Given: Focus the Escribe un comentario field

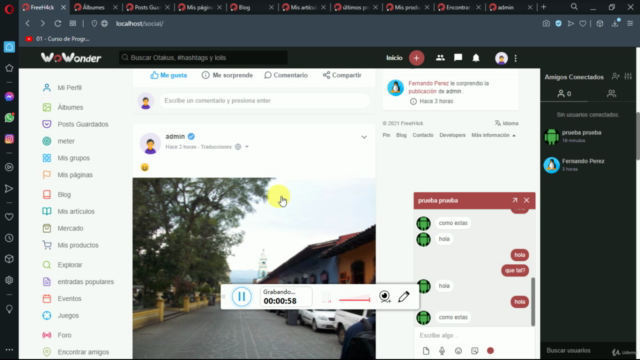Looking at the screenshot, I should pos(264,100).
